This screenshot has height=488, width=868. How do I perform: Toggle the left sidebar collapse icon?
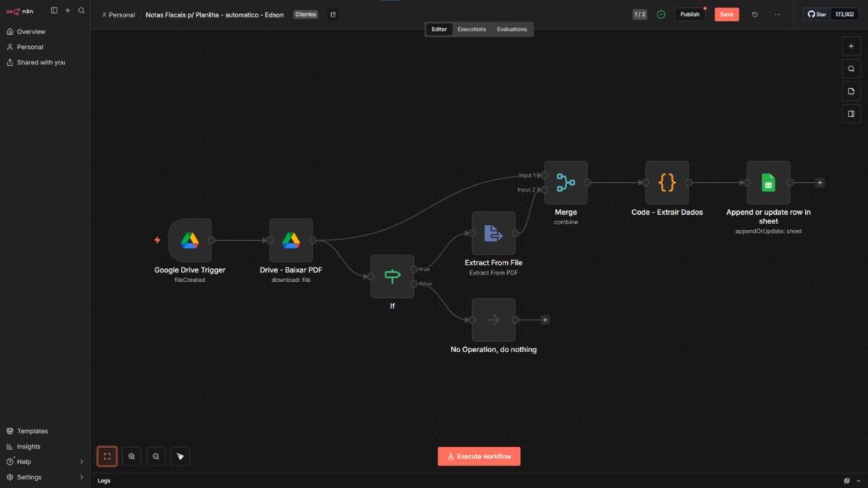[54, 11]
